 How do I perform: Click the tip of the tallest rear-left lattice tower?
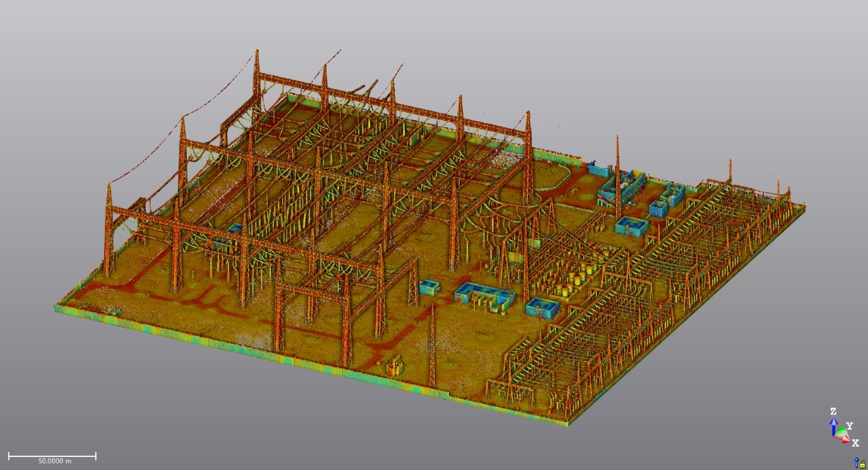(x=257, y=51)
